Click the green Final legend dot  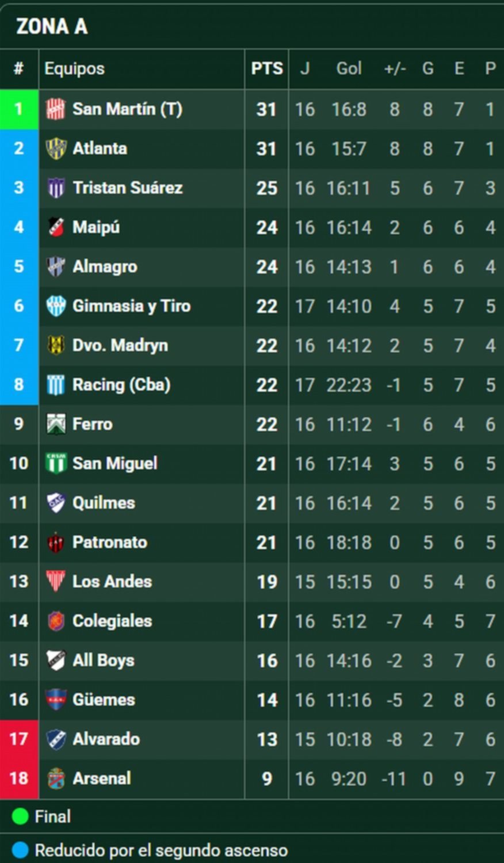tap(20, 816)
